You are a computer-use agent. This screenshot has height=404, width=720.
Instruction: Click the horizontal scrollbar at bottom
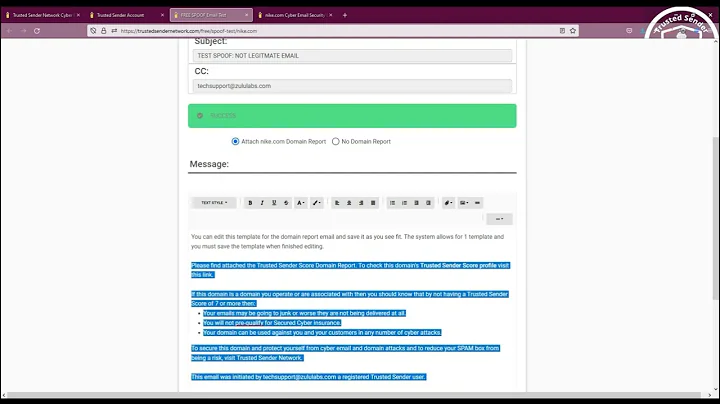tap(354, 395)
